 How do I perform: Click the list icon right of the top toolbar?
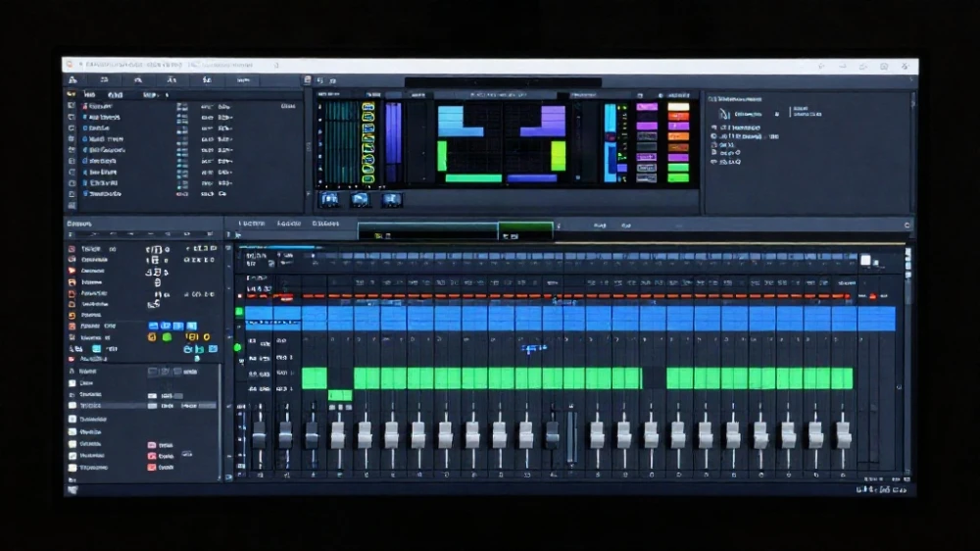(x=307, y=80)
